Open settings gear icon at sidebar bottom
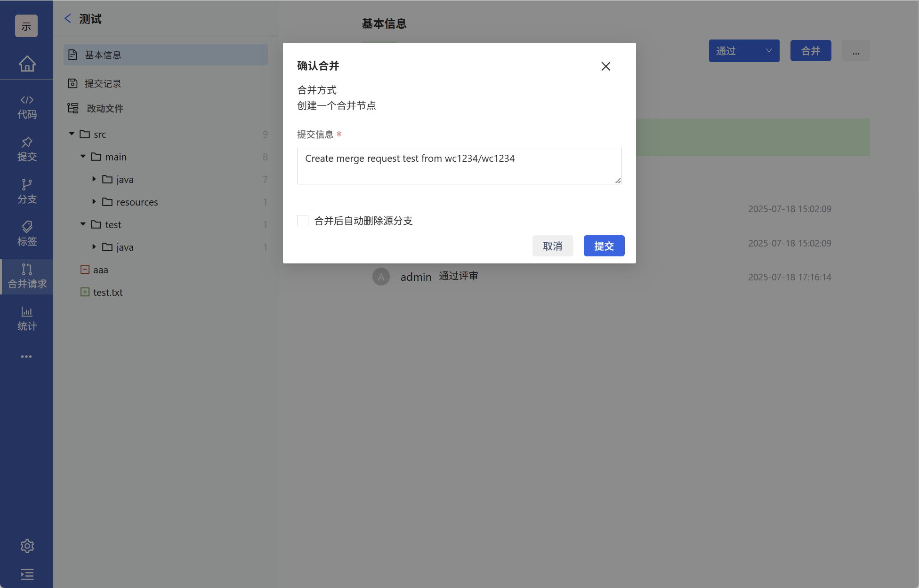The image size is (919, 588). (27, 546)
